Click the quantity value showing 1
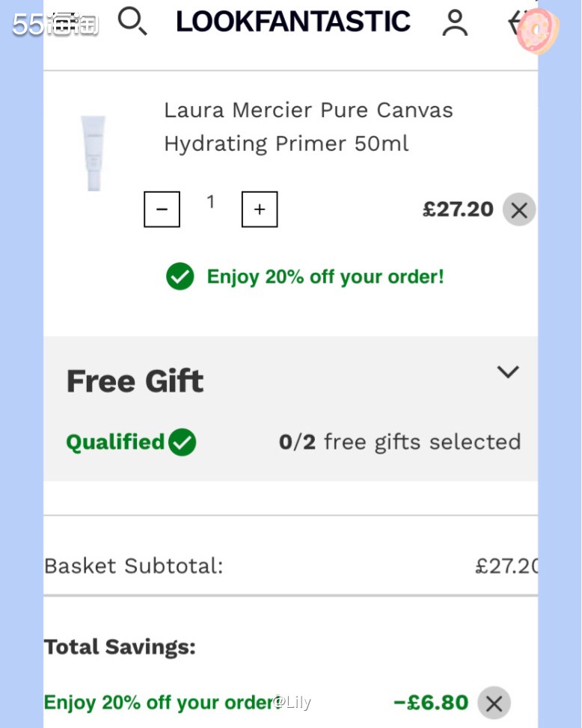The width and height of the screenshot is (582, 728). pos(210,202)
